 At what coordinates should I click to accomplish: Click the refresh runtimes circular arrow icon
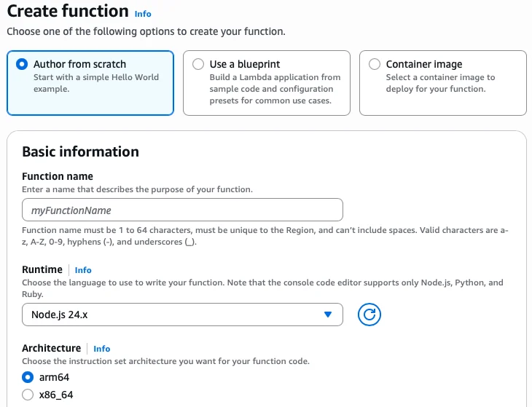pyautogui.click(x=369, y=315)
